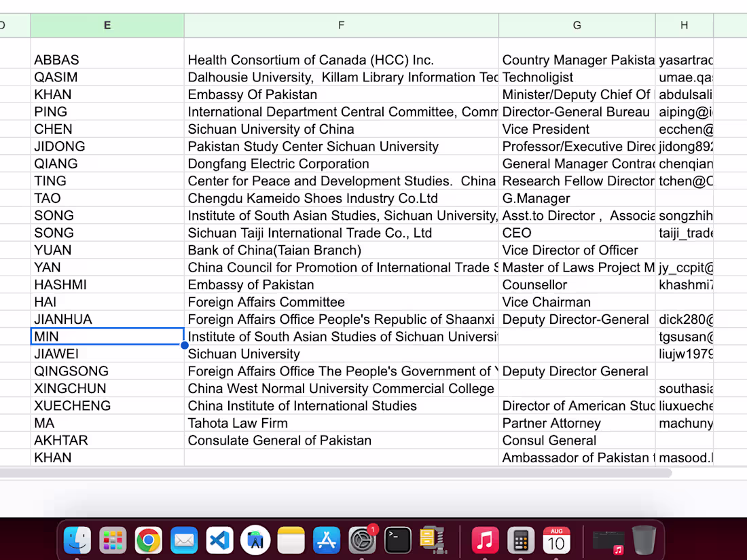Open Calendar showing Aug 10
This screenshot has height=560, width=747.
(556, 540)
